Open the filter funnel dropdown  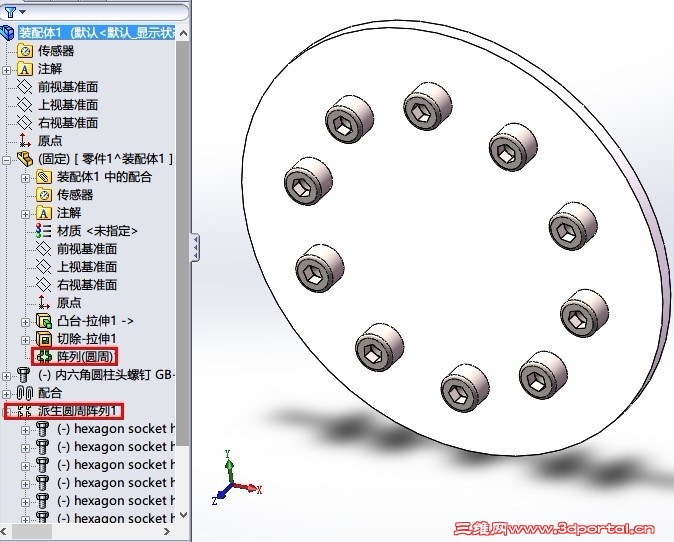tap(15, 12)
